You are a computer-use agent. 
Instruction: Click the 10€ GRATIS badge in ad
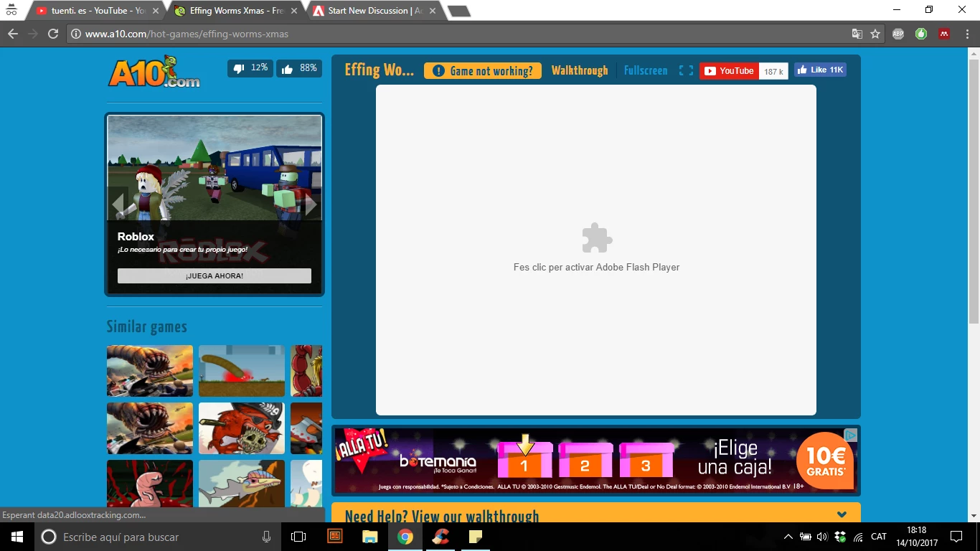pyautogui.click(x=825, y=461)
